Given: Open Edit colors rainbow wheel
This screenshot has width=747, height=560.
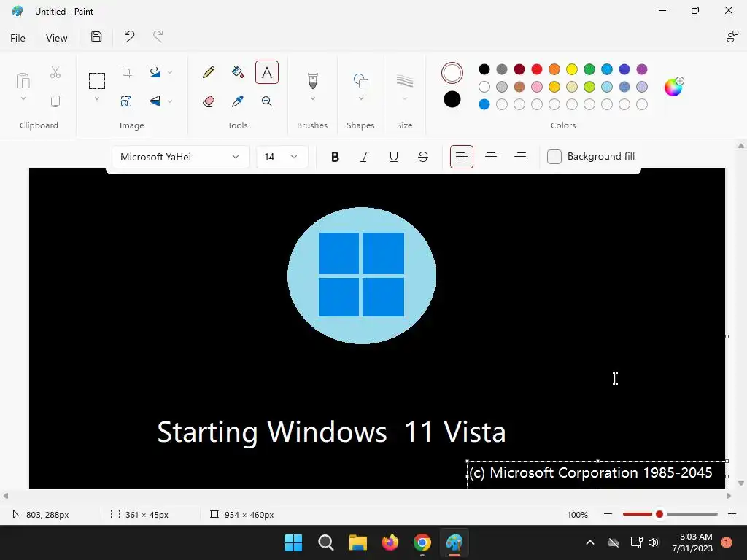Looking at the screenshot, I should pyautogui.click(x=673, y=87).
